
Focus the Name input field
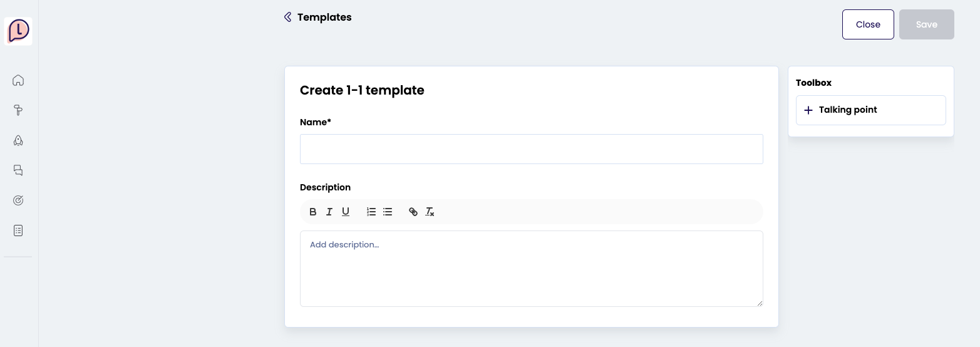tap(531, 149)
